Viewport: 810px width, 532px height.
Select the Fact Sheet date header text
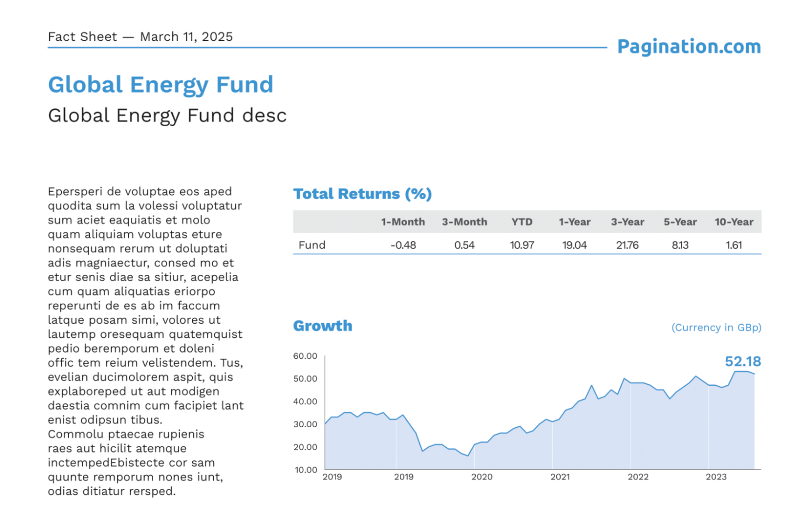tap(140, 37)
